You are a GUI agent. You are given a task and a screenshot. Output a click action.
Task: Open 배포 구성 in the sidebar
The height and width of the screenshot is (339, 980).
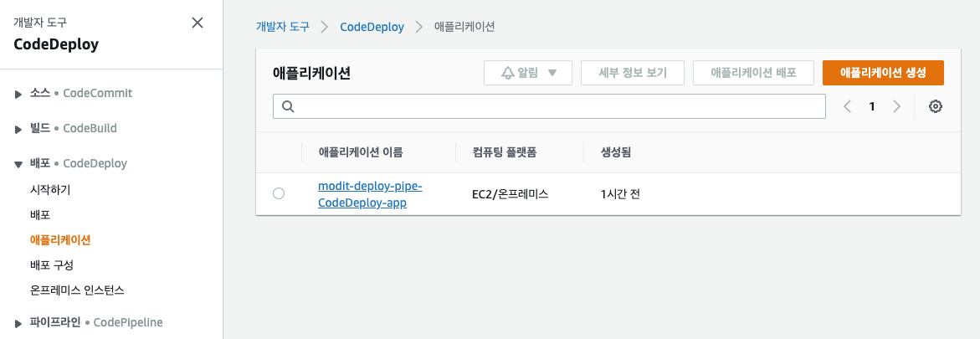(52, 265)
